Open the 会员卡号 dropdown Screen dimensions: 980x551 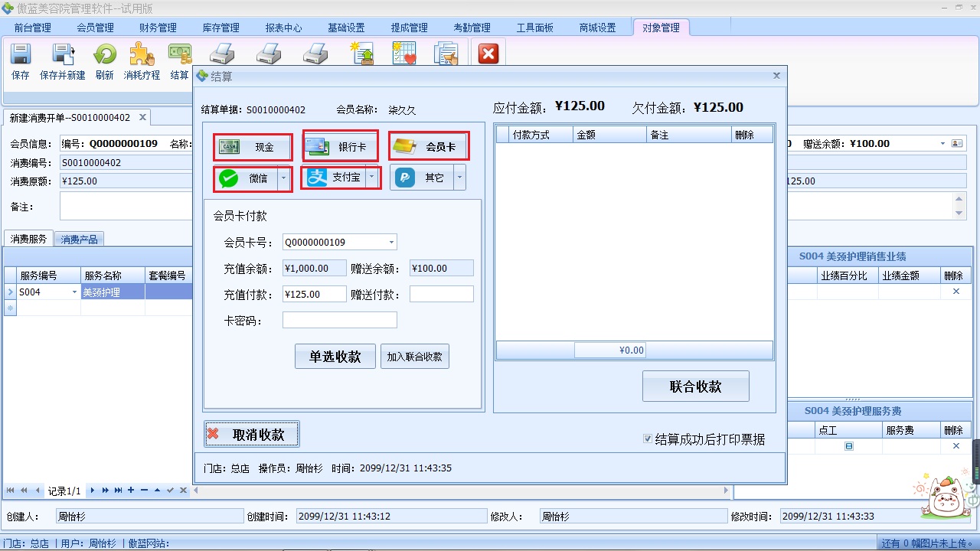click(x=393, y=241)
